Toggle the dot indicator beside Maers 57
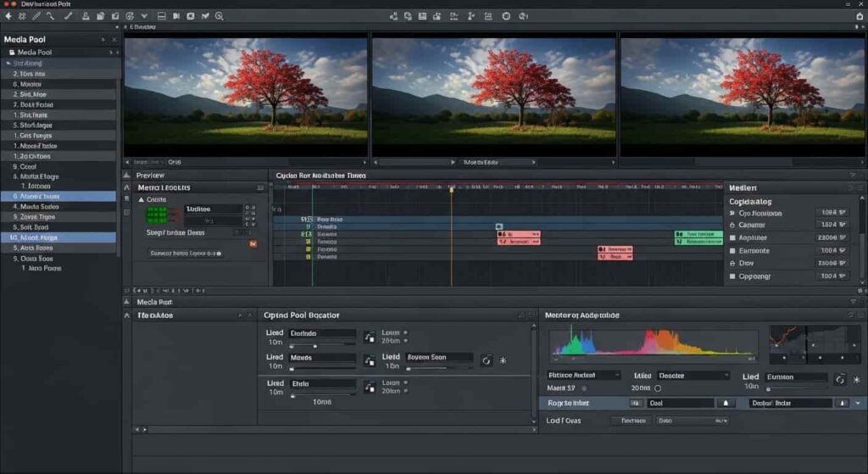Viewport: 868px width, 474px height. click(x=584, y=388)
